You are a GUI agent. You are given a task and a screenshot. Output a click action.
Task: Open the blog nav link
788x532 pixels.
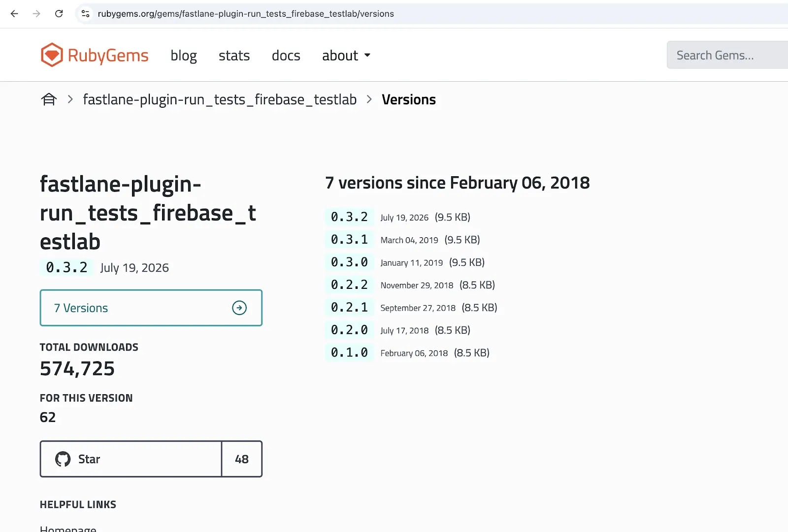[184, 56]
